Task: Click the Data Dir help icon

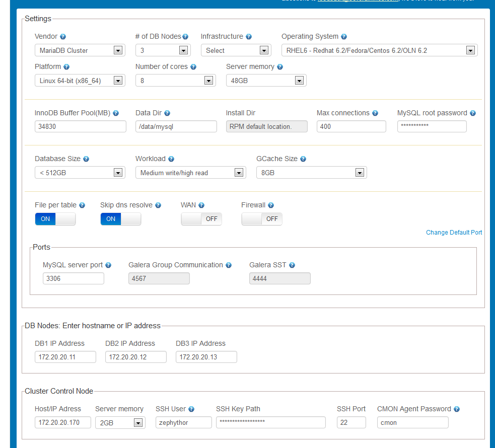Action: point(167,113)
